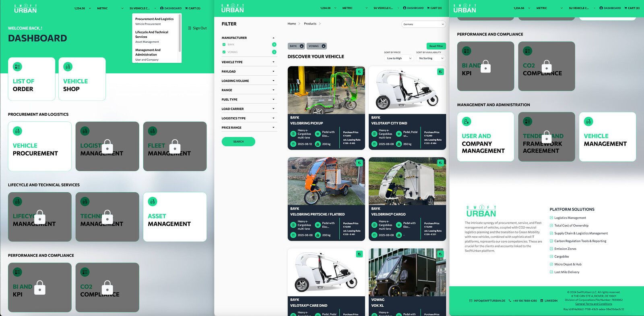The height and width of the screenshot is (316, 644).
Task: Click the Reset Filter button
Action: click(x=436, y=46)
